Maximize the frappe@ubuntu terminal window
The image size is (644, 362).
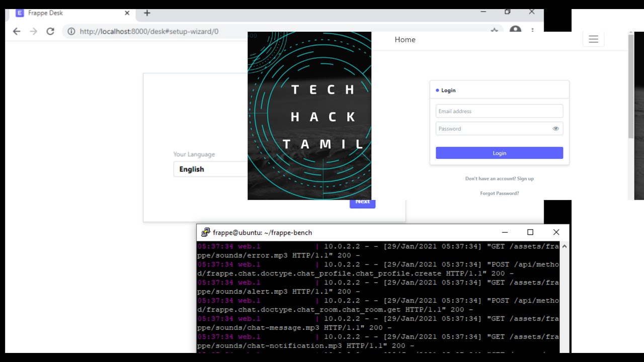(x=530, y=232)
